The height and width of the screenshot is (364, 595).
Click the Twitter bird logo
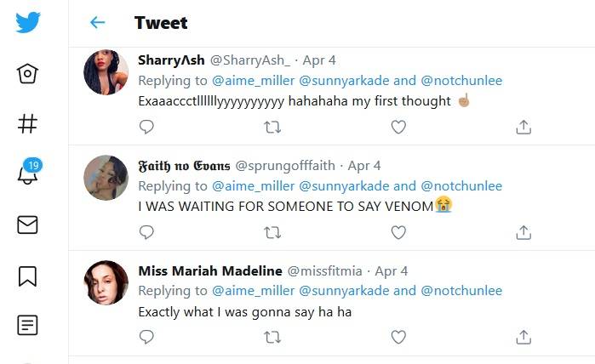click(x=27, y=23)
